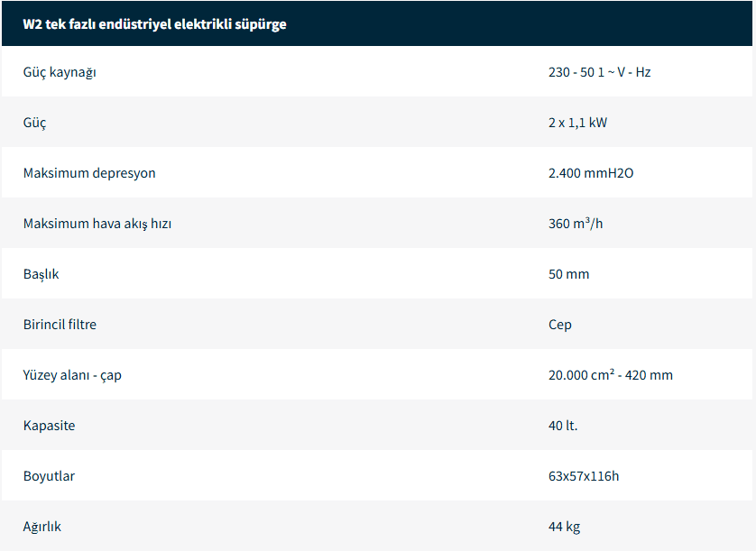Select the 'Birincil filtre' label
This screenshot has width=756, height=551.
pos(60,325)
